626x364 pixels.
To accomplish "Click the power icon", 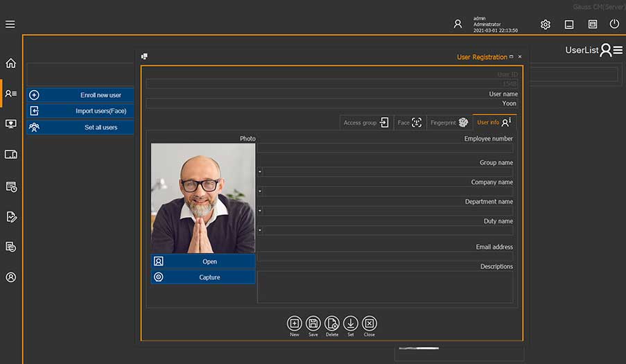I will (x=614, y=24).
